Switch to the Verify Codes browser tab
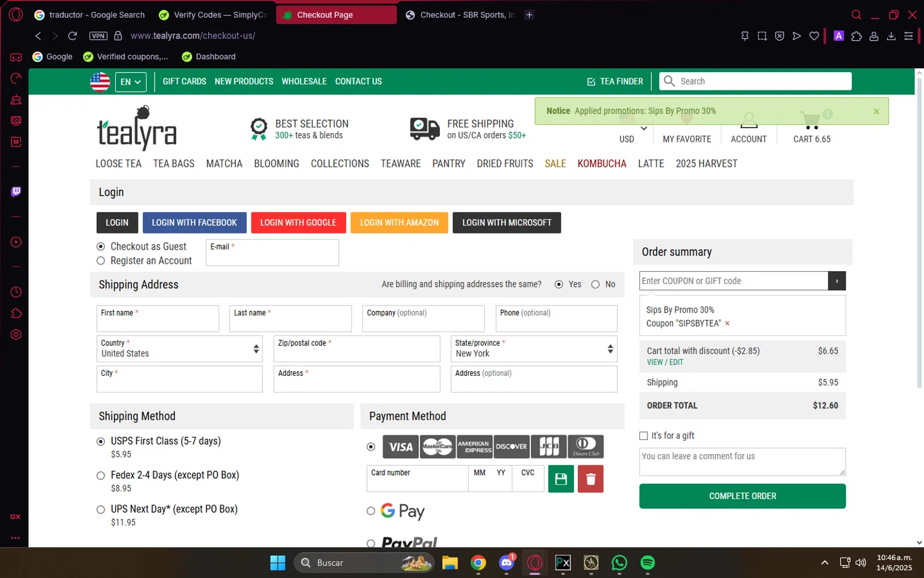This screenshot has height=578, width=924. (213, 15)
